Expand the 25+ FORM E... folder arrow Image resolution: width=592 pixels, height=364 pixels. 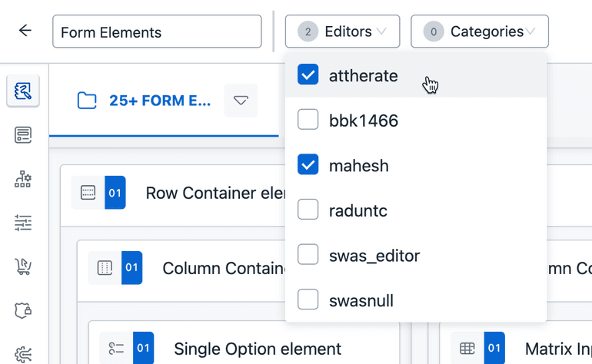tap(241, 101)
